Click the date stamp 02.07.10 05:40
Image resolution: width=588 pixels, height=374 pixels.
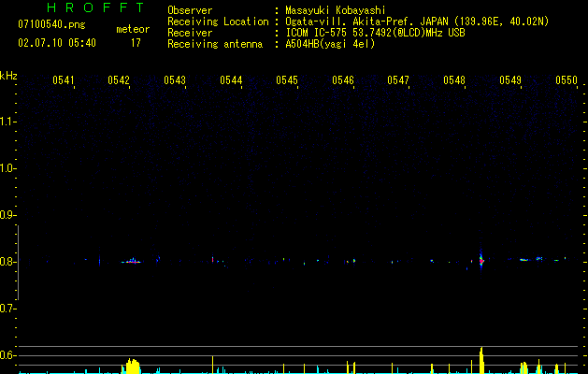(57, 43)
